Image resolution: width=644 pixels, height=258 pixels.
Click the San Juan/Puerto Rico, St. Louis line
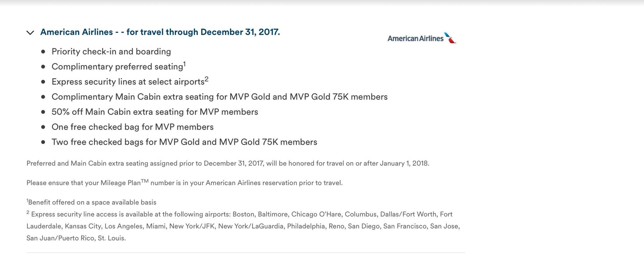click(76, 238)
